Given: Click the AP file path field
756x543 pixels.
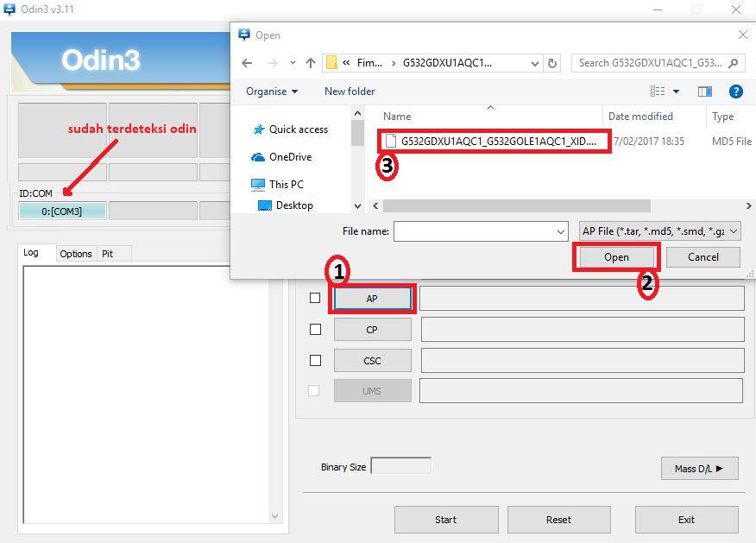Looking at the screenshot, I should [582, 299].
